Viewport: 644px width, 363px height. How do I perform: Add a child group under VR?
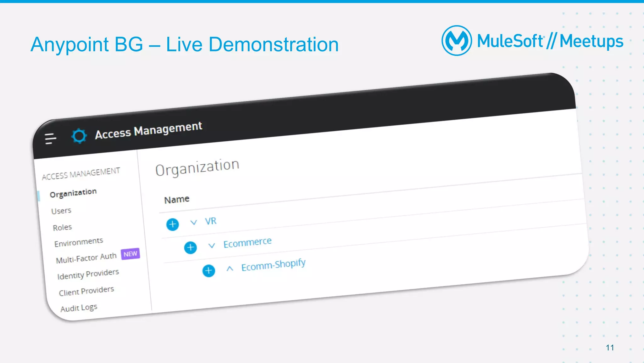point(172,224)
